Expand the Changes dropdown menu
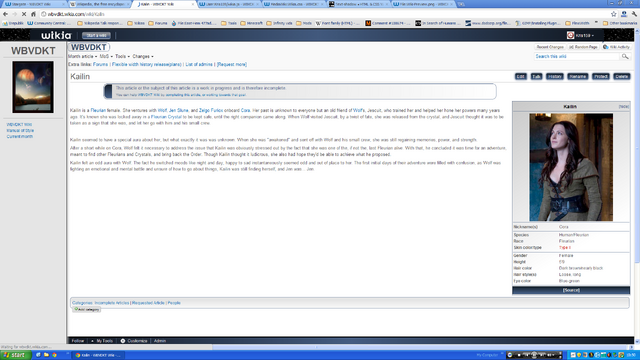The image size is (640, 360). coord(143,56)
